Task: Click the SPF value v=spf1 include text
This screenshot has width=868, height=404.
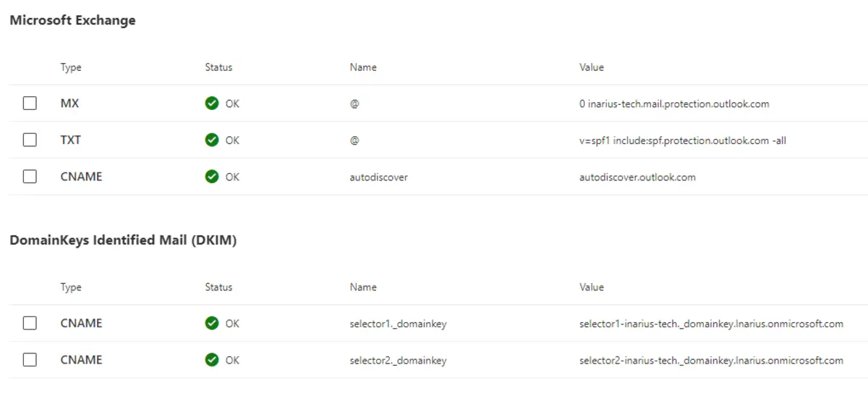Action: tap(683, 140)
